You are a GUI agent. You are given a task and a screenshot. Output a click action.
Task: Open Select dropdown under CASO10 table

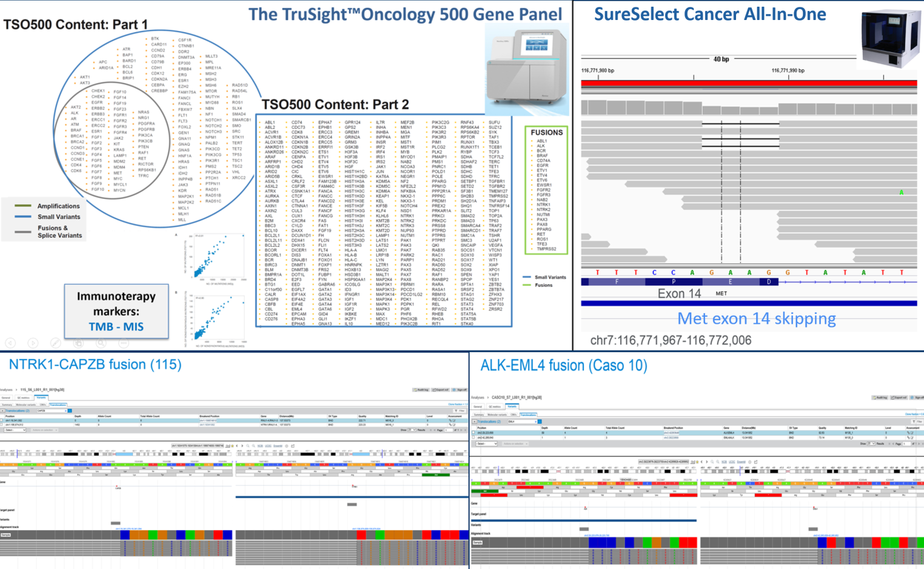tap(486, 443)
